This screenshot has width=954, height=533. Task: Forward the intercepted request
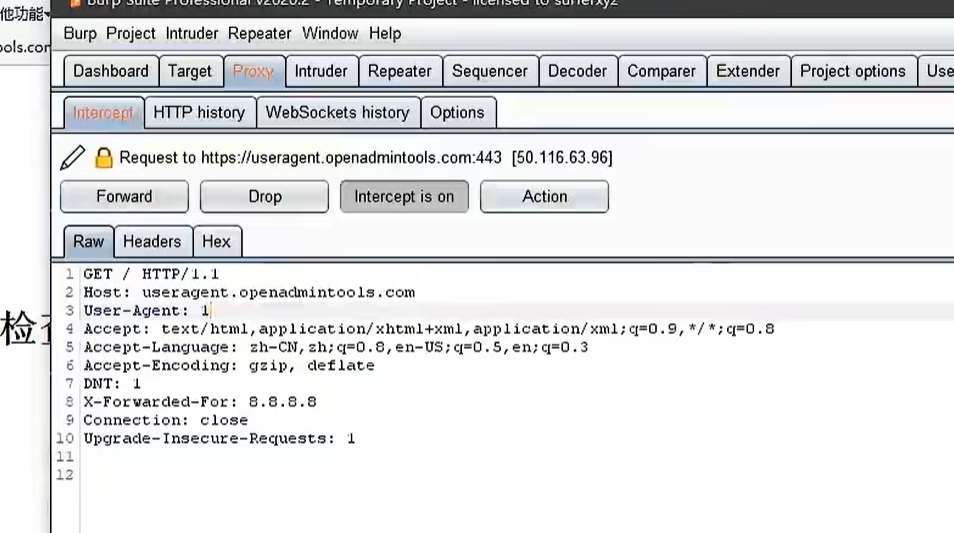124,197
